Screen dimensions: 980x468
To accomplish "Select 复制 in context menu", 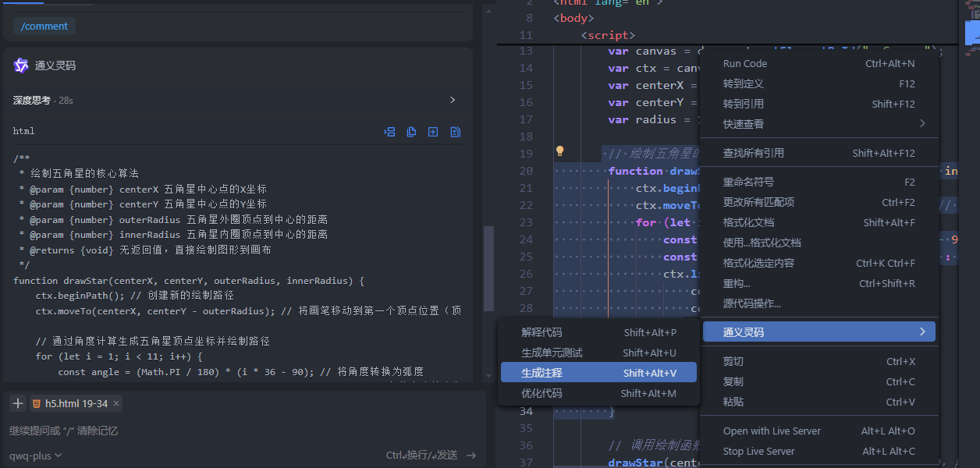I will (818, 381).
